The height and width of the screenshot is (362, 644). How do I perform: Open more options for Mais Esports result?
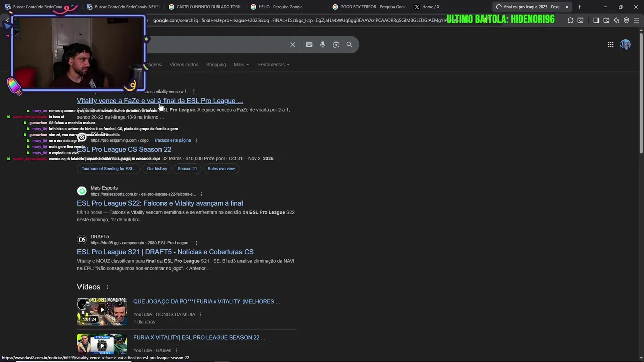[x=201, y=194]
